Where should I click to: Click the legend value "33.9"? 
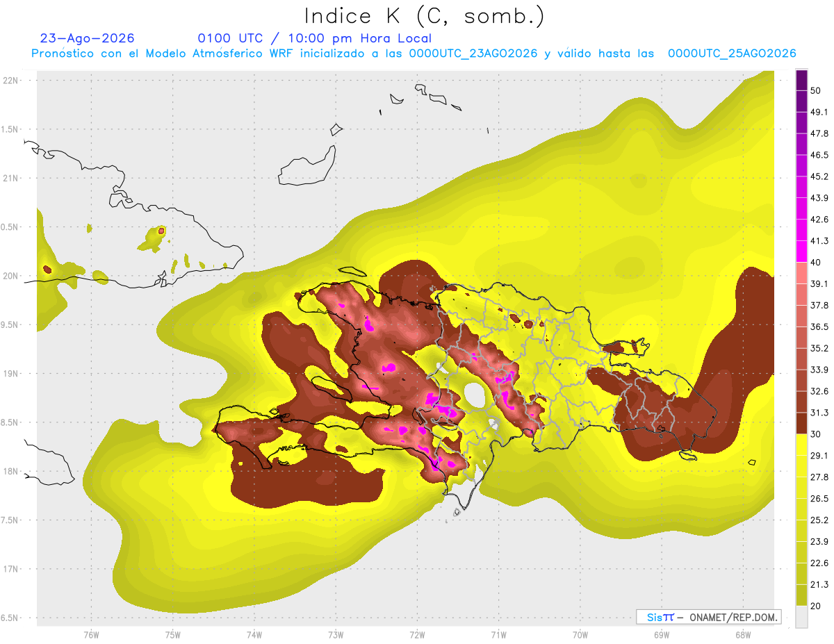(819, 370)
